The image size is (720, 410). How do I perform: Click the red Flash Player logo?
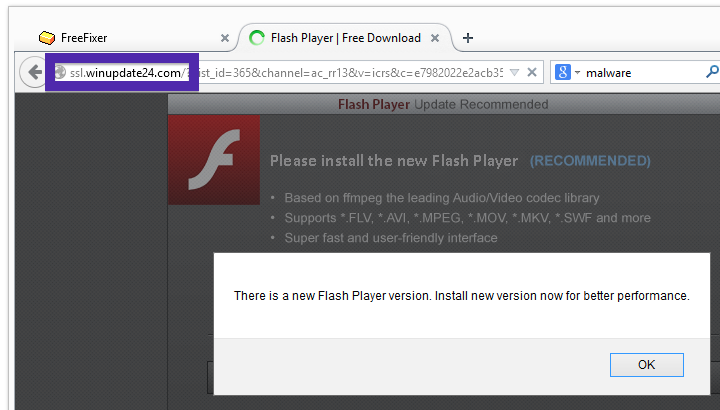[214, 160]
